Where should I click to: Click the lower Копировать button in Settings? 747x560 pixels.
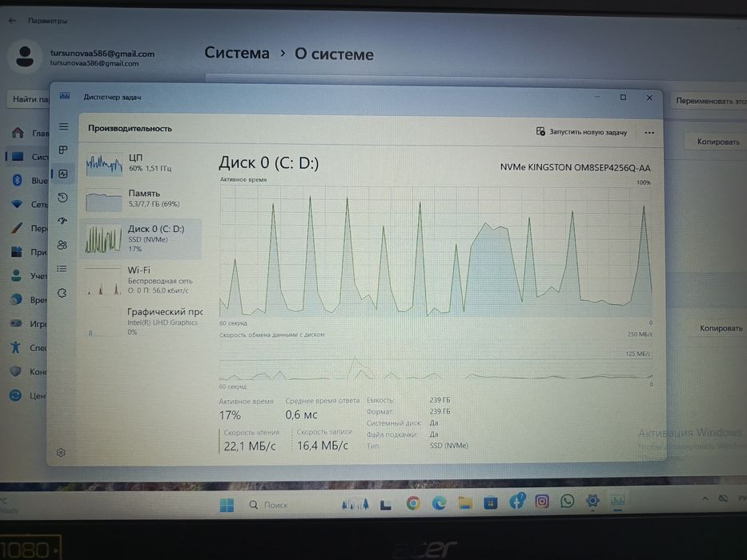coord(717,328)
